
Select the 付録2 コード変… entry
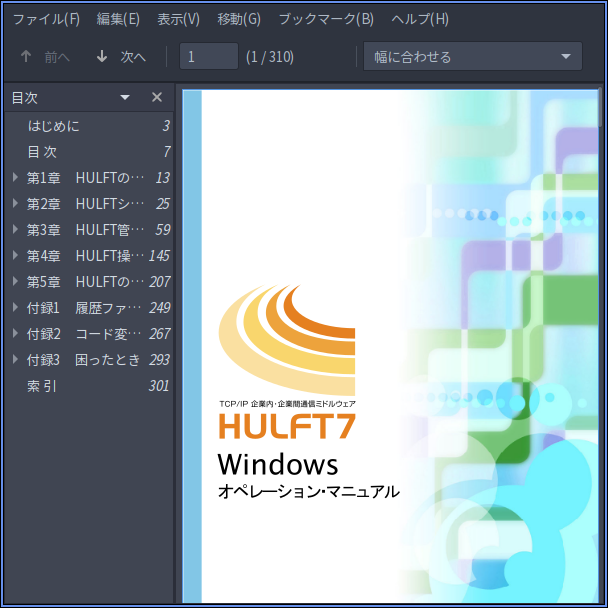click(x=89, y=333)
